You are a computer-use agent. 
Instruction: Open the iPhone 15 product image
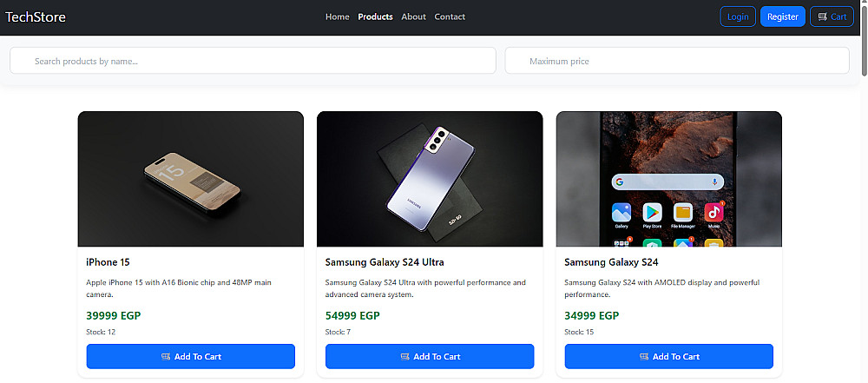pos(190,179)
